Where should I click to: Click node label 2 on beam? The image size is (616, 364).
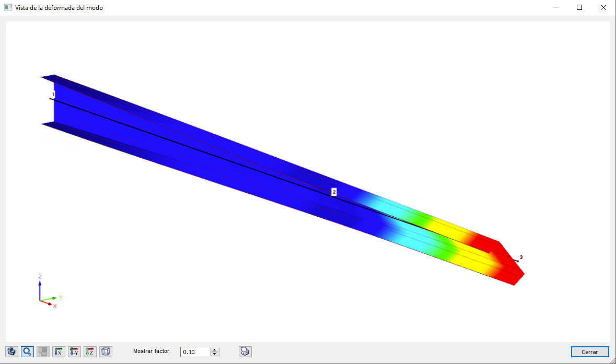coord(334,192)
